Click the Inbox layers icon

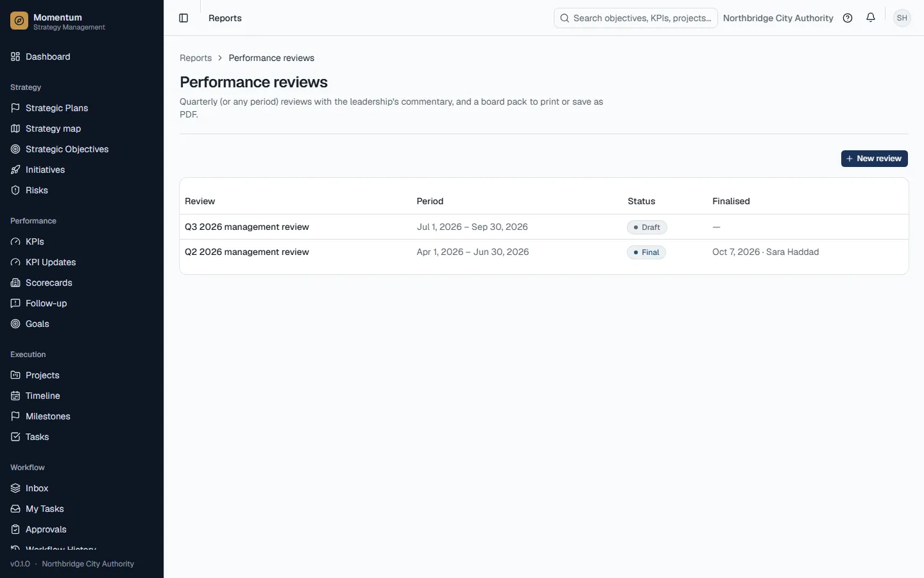pyautogui.click(x=15, y=488)
